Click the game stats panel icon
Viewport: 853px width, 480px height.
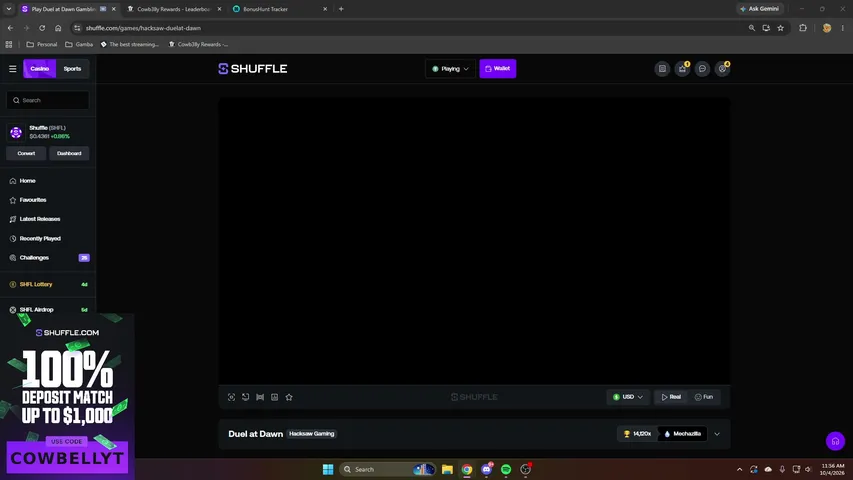pyautogui.click(x=275, y=397)
